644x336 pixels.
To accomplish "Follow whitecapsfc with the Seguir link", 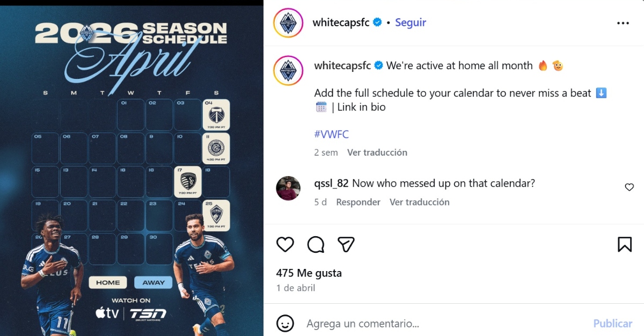I will tap(411, 23).
